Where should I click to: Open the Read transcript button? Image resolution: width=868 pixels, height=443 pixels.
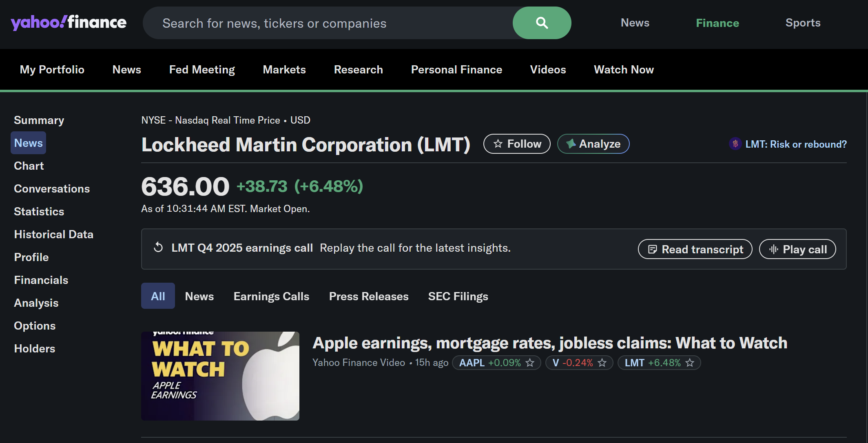[695, 249]
